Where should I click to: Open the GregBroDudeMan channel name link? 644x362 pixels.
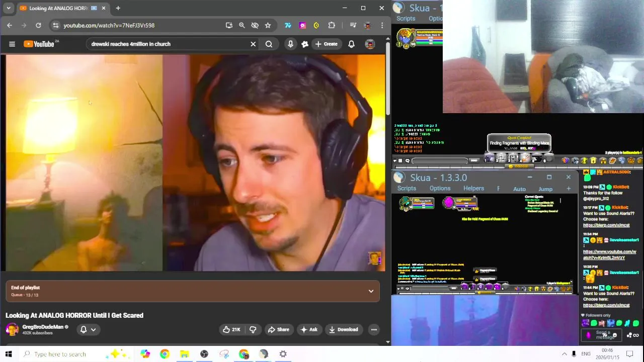point(43,327)
